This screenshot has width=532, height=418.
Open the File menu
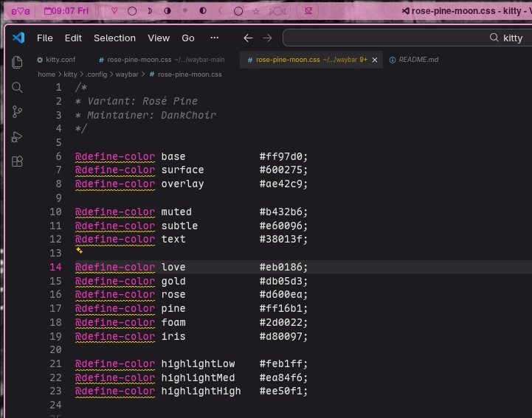(45, 38)
